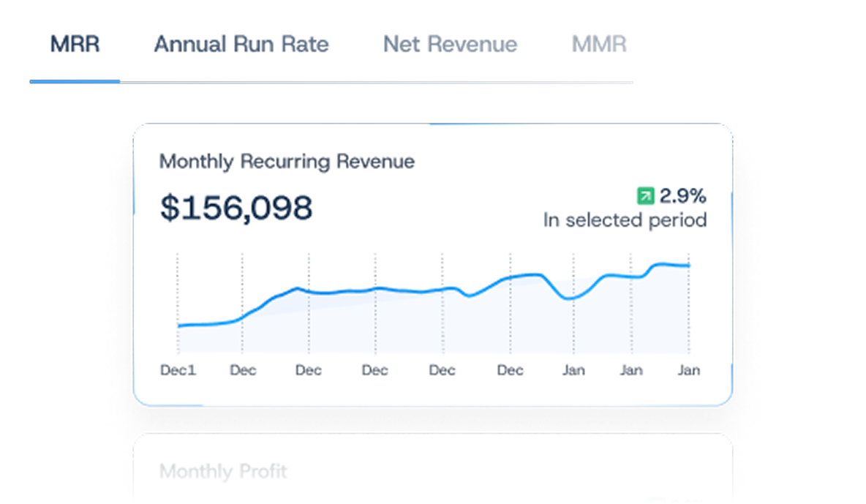The image size is (866, 504).
Task: Click the chart line's start above Dec1
Action: (179, 326)
